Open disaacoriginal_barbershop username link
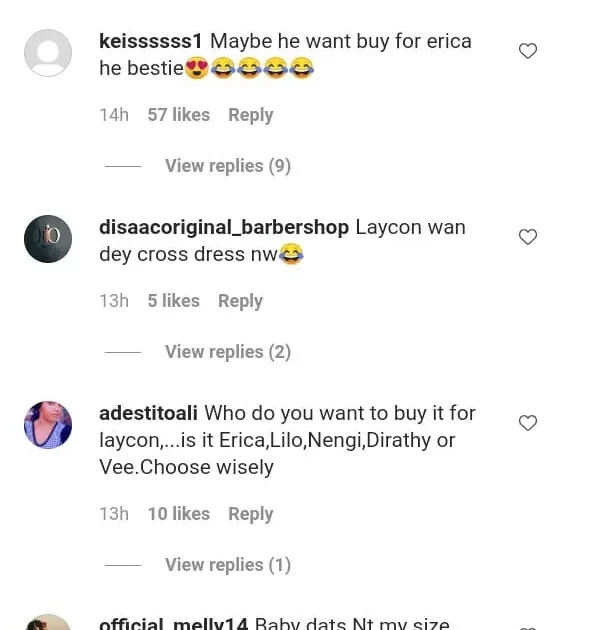 [223, 228]
